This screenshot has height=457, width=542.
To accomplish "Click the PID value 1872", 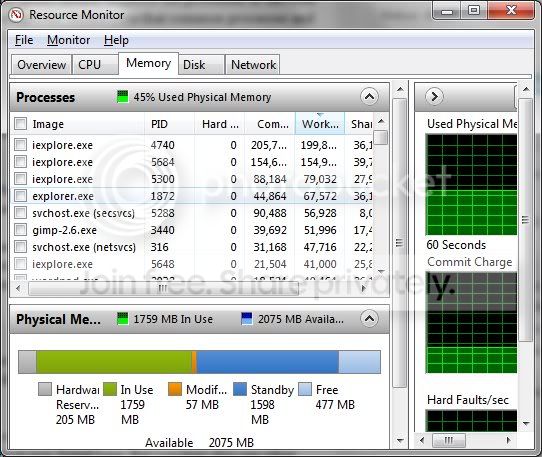I will click(x=162, y=196).
